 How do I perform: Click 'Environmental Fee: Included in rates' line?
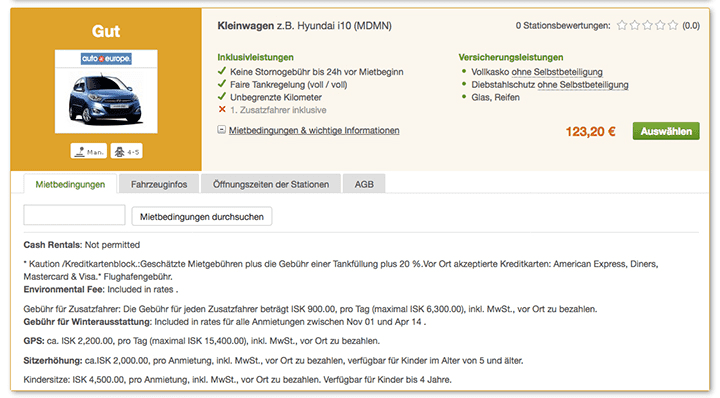[101, 290]
